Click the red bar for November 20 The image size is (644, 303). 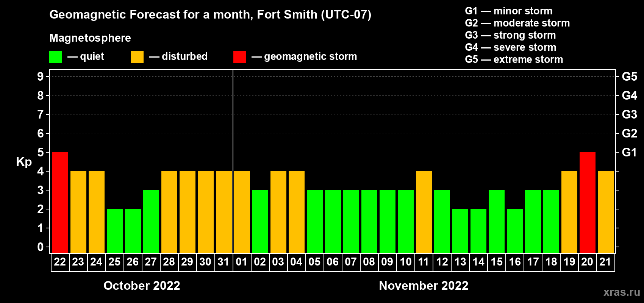[587, 202]
